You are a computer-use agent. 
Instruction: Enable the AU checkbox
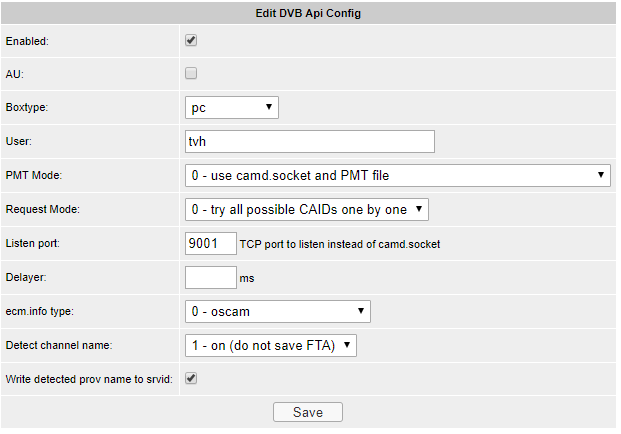(191, 73)
